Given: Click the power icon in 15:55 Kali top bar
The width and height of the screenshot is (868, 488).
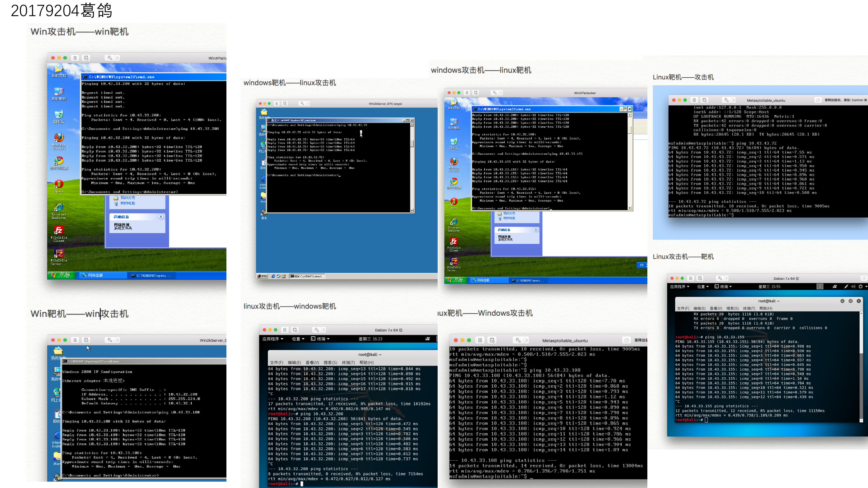Looking at the screenshot, I should [x=860, y=287].
